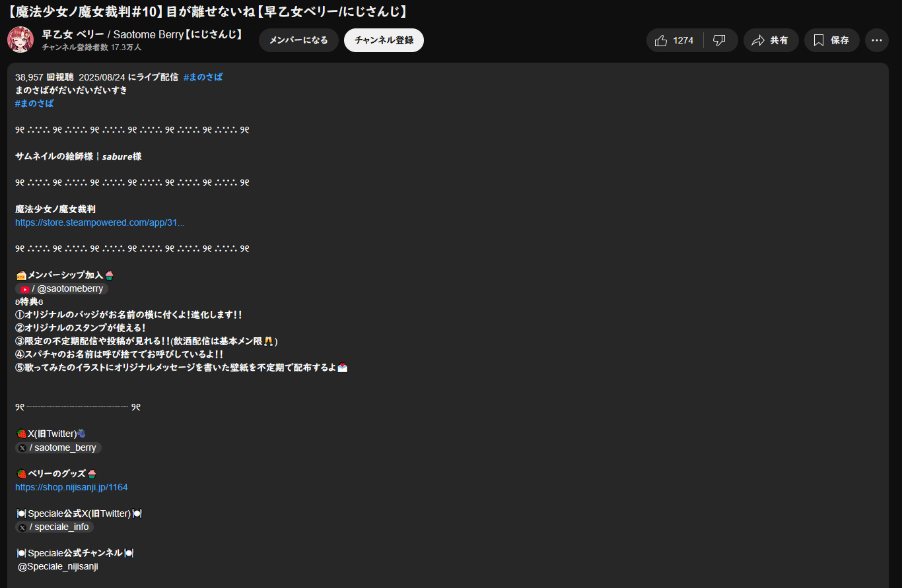Click the X(旧Twitter) heading with strawberry
Screen dimensions: 902x588
[51, 434]
